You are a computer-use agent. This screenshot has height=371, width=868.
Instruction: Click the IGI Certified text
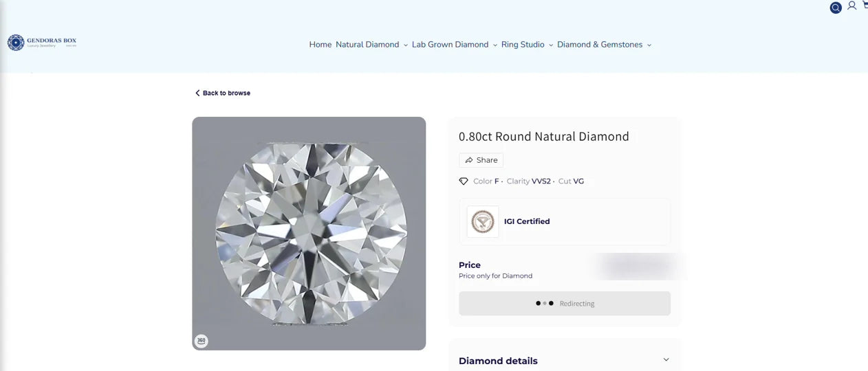point(527,221)
